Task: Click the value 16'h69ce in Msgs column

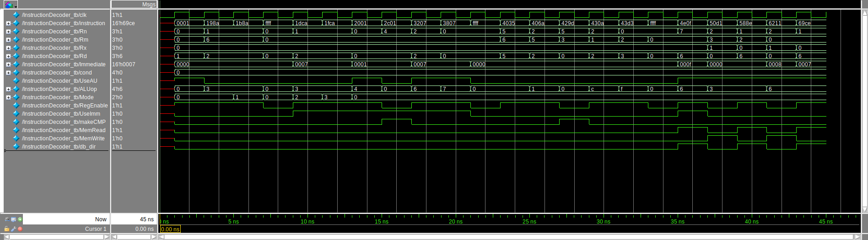Action: 124,23
